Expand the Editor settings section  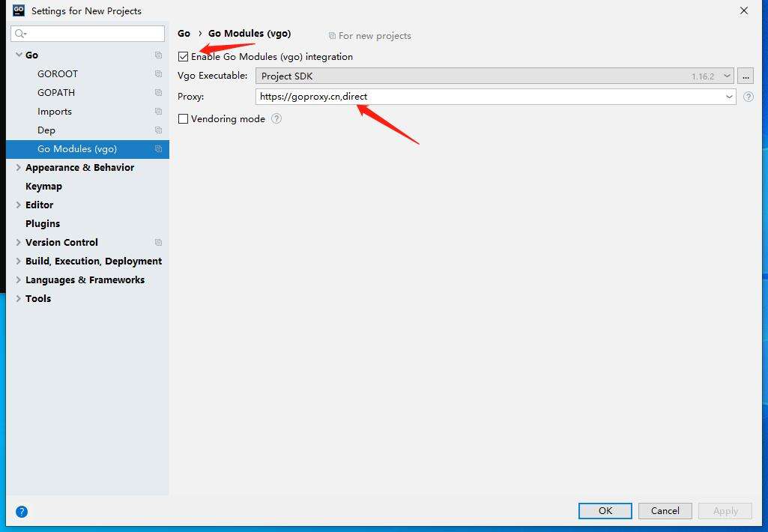pyautogui.click(x=19, y=205)
